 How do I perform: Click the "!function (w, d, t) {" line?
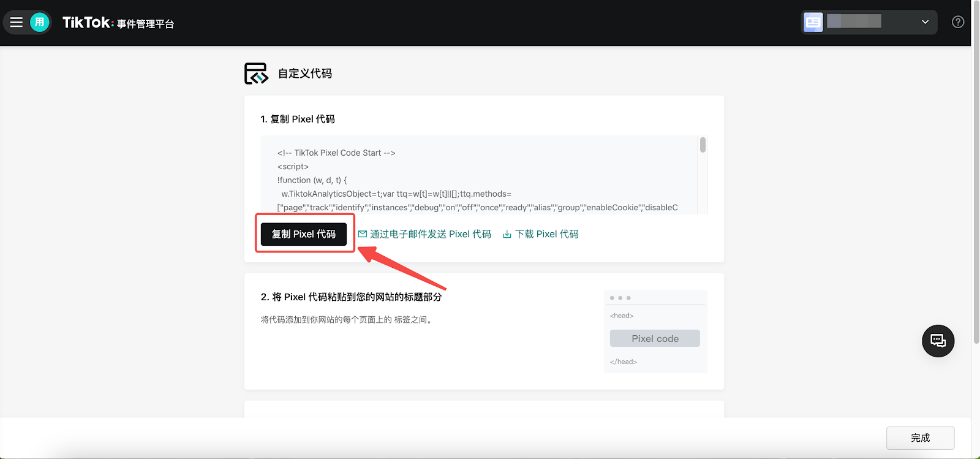pos(312,180)
